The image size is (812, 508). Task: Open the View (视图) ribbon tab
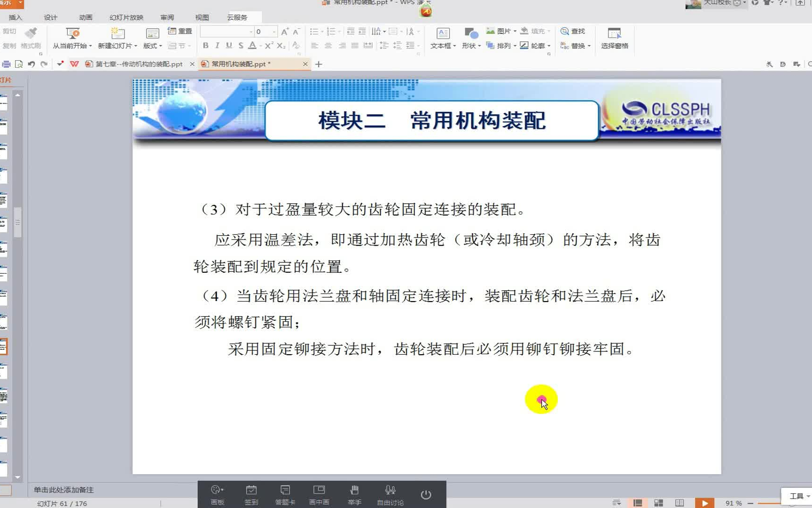click(202, 17)
